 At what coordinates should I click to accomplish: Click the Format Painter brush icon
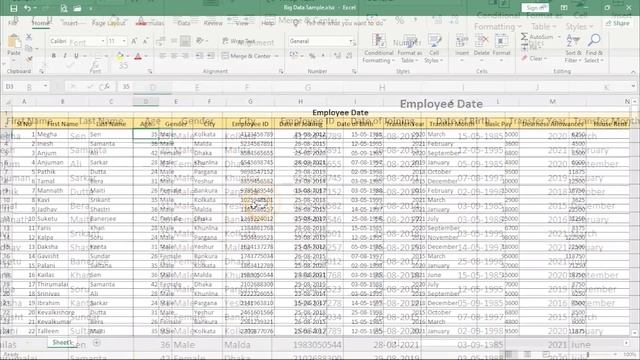pyautogui.click(x=29, y=60)
